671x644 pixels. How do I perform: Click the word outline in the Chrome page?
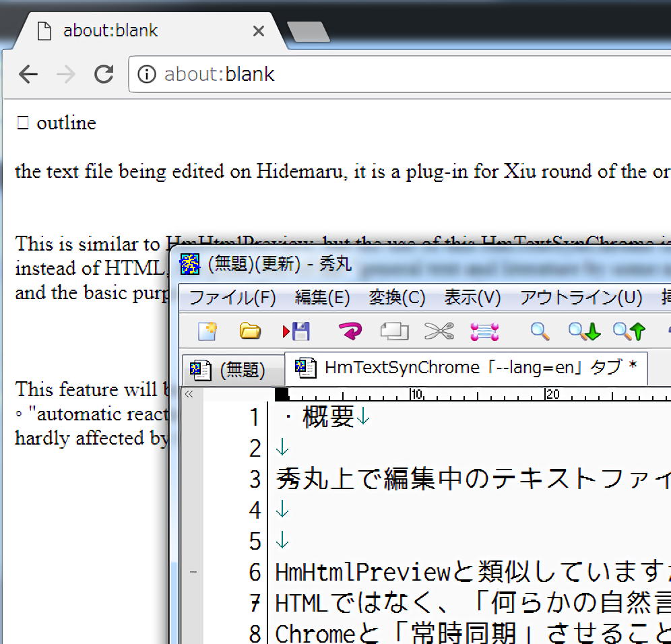[66, 123]
